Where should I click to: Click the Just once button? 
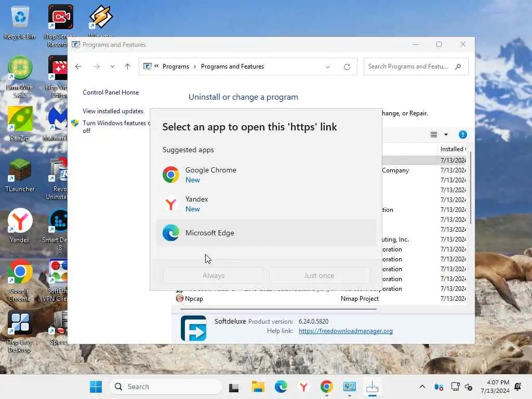[319, 275]
